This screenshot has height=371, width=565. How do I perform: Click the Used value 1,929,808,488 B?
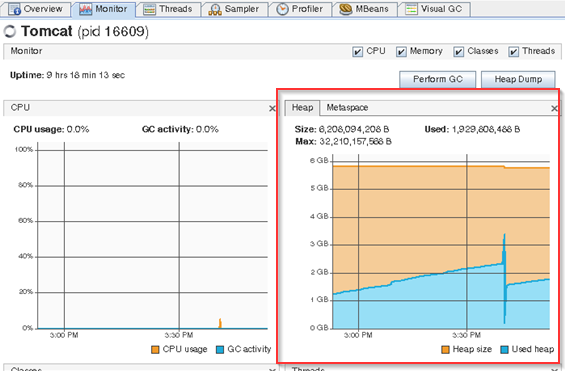pyautogui.click(x=486, y=129)
